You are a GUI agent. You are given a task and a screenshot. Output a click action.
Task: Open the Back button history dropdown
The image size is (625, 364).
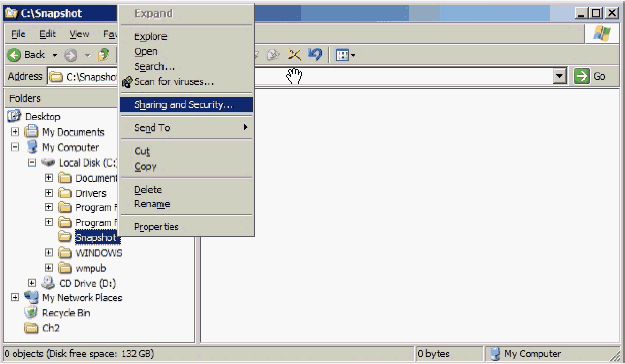55,55
